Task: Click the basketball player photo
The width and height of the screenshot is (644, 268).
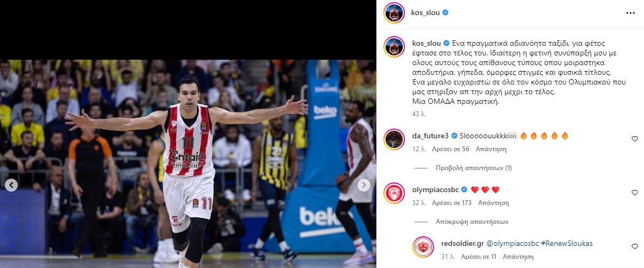Action: click(188, 164)
